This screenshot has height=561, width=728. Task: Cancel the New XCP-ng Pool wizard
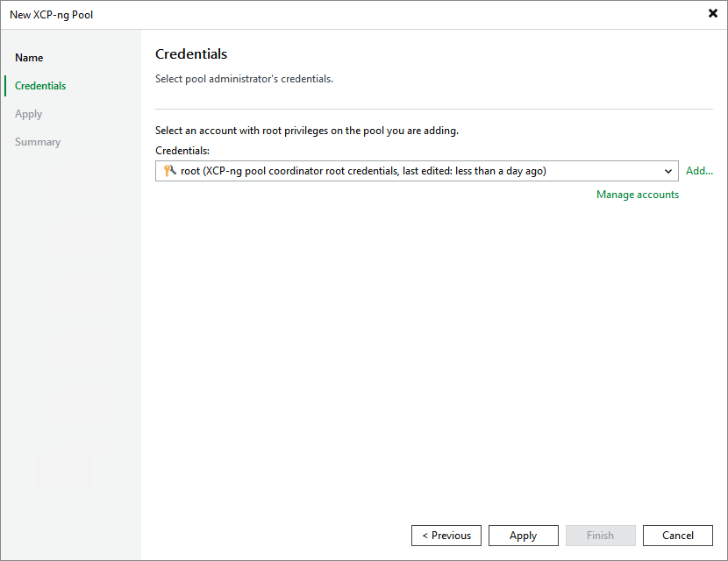pyautogui.click(x=677, y=536)
